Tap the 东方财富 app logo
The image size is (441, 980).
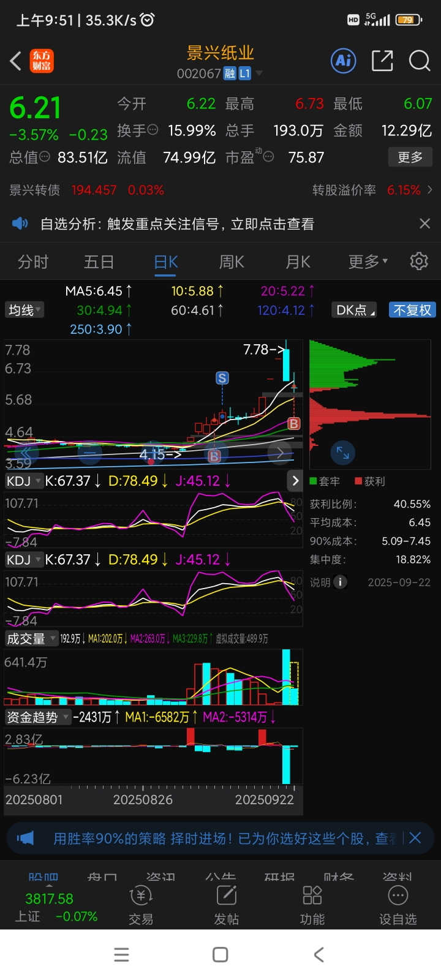coord(42,61)
